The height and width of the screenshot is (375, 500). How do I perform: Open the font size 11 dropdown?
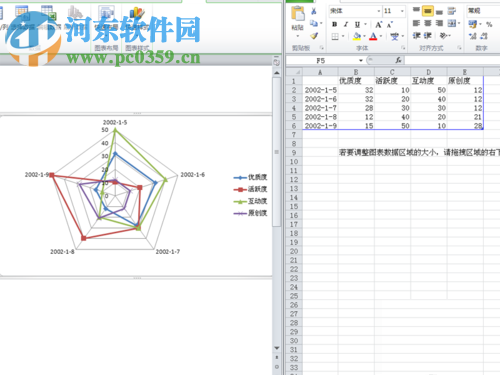click(x=402, y=11)
